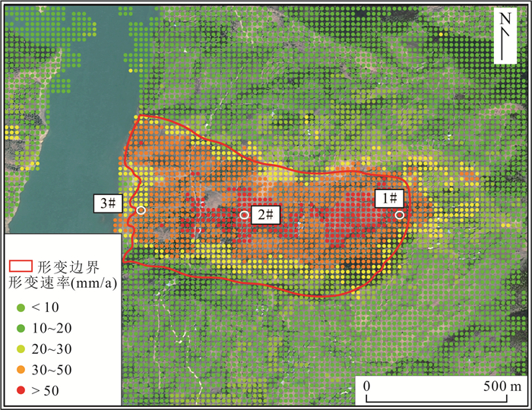Click the 1# monitoring point label

click(x=389, y=198)
